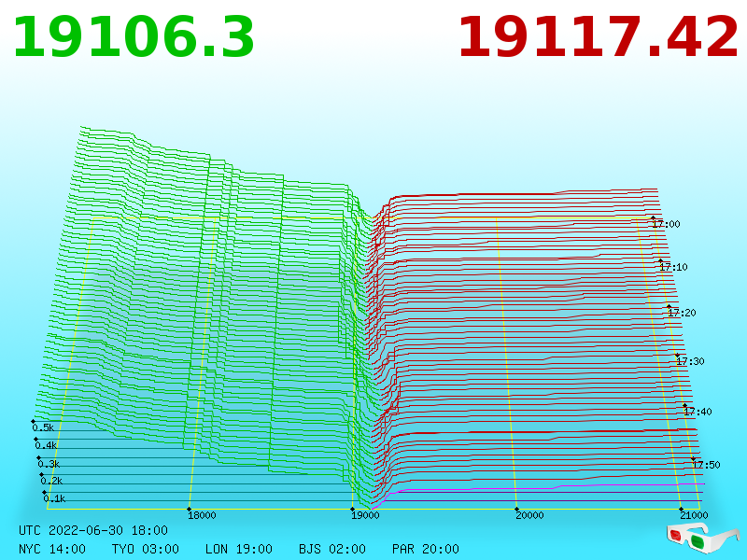Select the 17:10 time axis marker

pyautogui.click(x=673, y=267)
